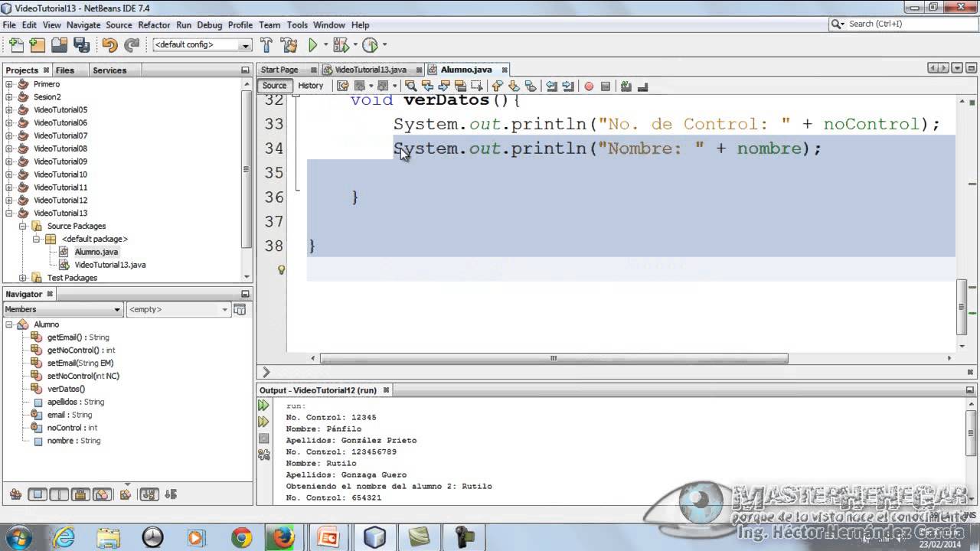Toggle Show Static Members filter in Navigator
This screenshot has width=980, height=551.
[59, 494]
